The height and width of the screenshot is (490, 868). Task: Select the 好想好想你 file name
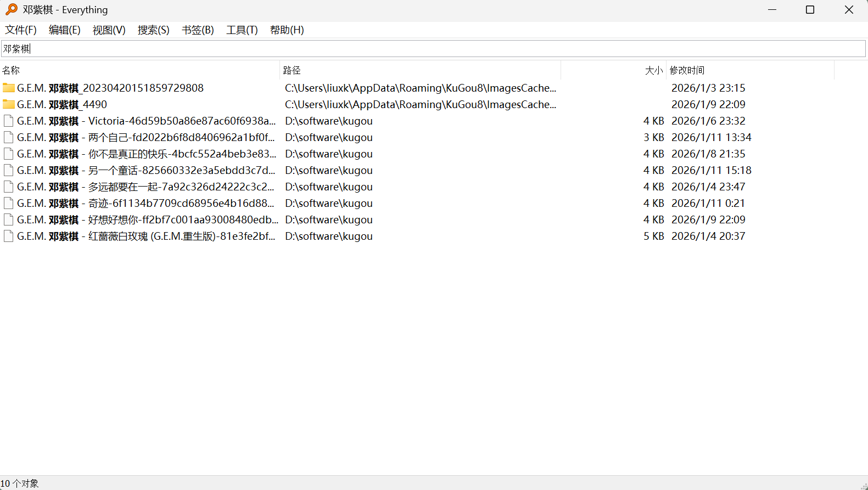147,219
